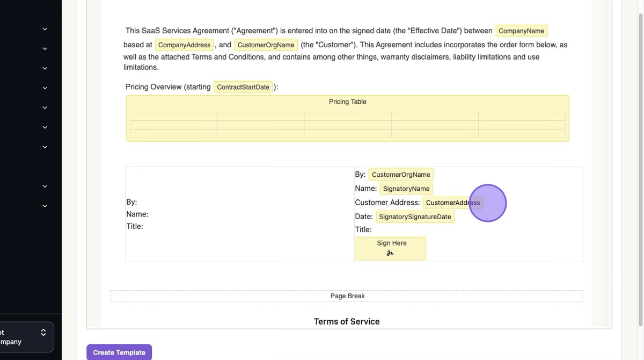Click the Sign Here signature icon
The height and width of the screenshot is (360, 644).
click(390, 253)
